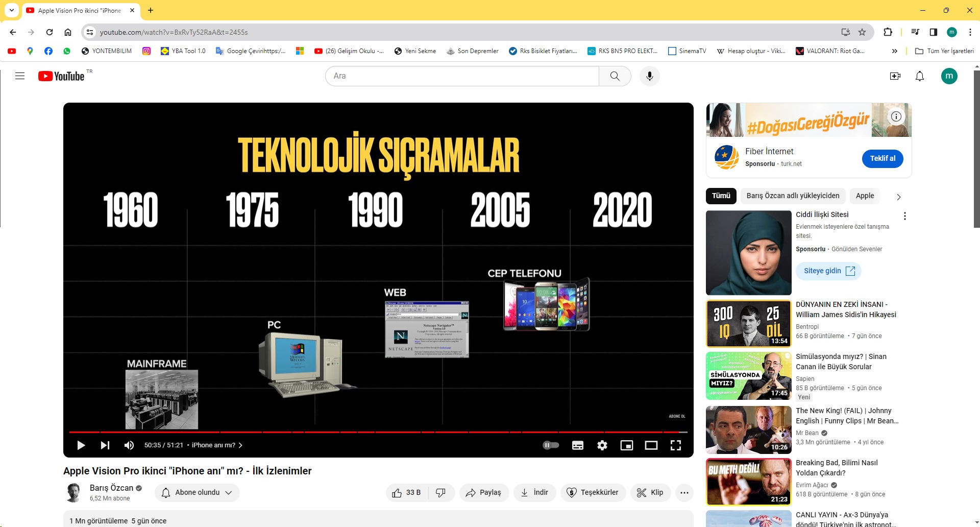Open the YouTube guide hamburger menu

pos(20,76)
